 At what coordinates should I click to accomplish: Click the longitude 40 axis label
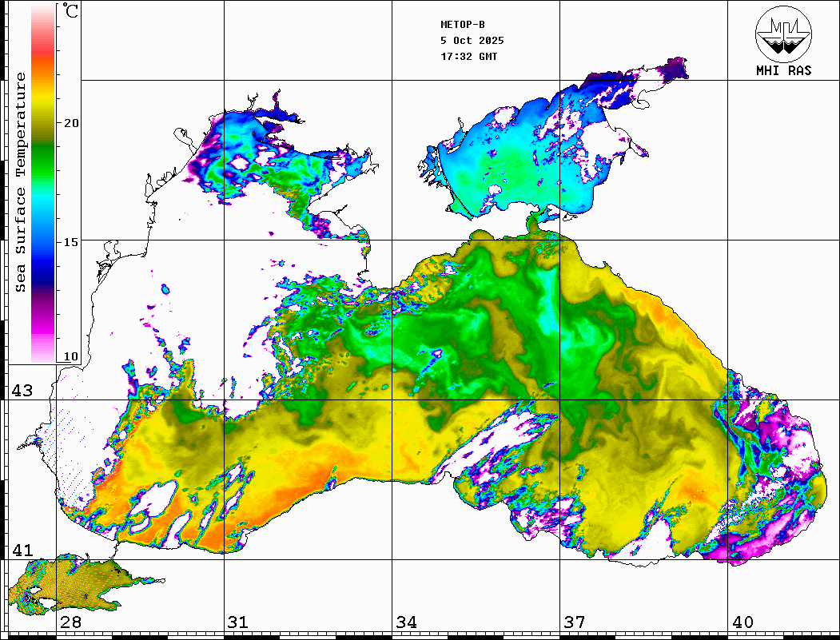click(742, 622)
